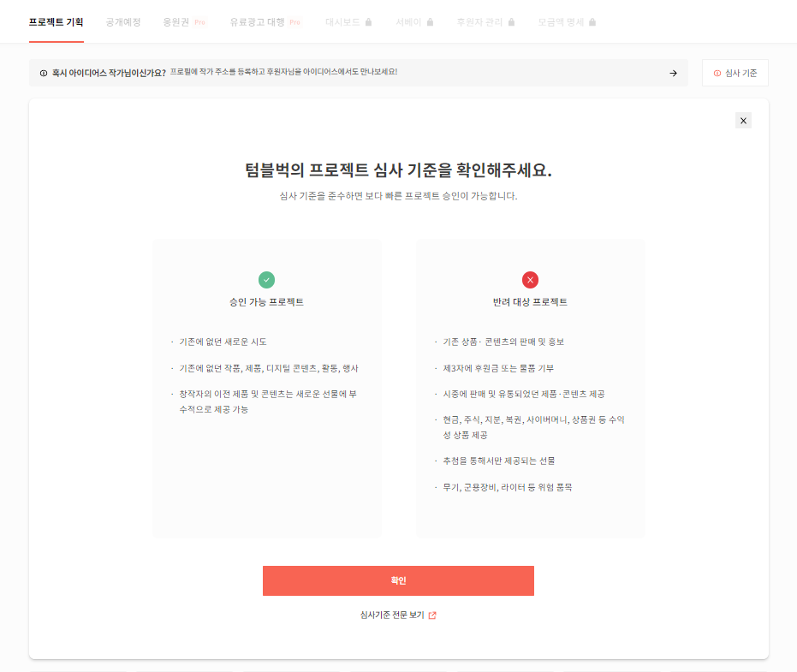Click the external link icon beside 심사기준 전문 보기

(432, 615)
